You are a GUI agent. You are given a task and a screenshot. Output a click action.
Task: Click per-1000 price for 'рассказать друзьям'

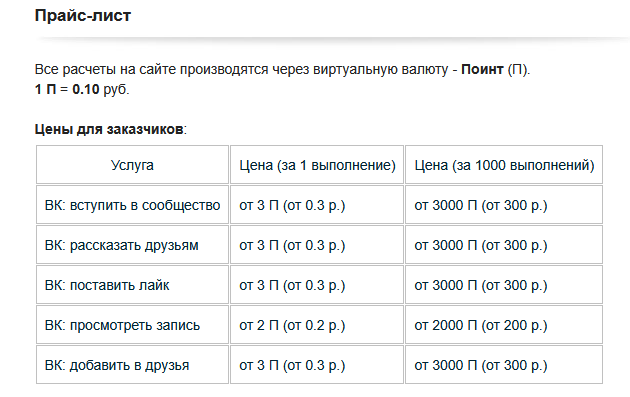point(504,245)
